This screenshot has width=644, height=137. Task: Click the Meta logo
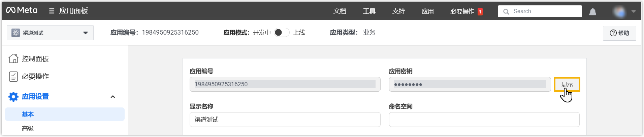pyautogui.click(x=22, y=10)
